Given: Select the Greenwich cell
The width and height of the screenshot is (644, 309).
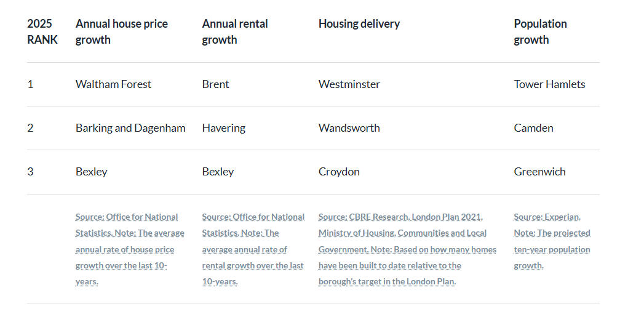Looking at the screenshot, I should (539, 172).
